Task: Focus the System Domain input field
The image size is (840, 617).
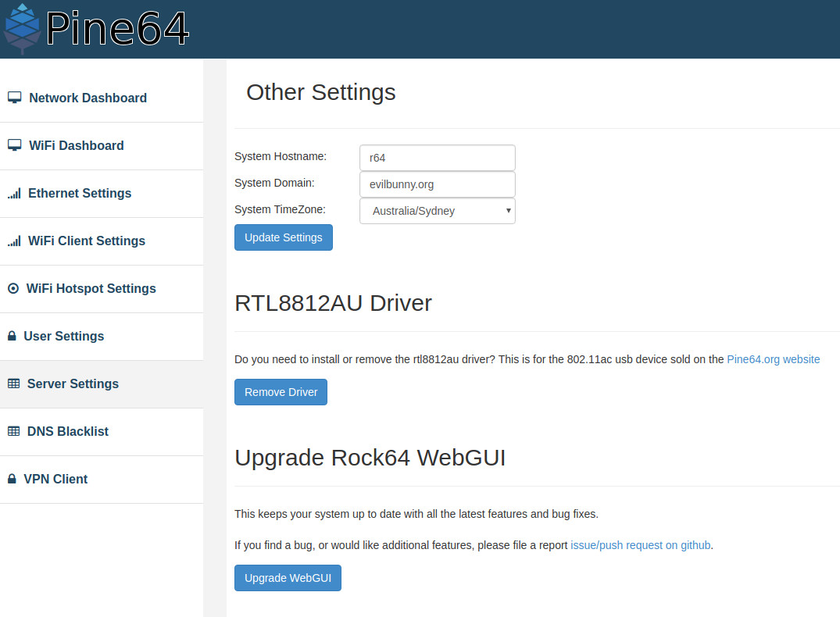Action: pyautogui.click(x=437, y=184)
